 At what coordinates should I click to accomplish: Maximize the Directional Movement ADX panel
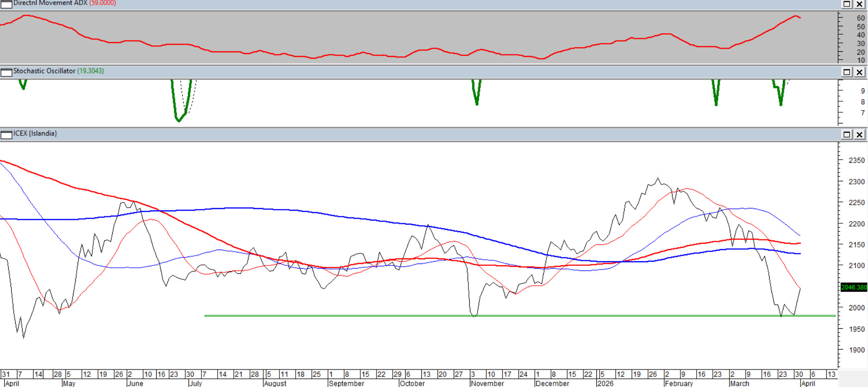[846, 4]
